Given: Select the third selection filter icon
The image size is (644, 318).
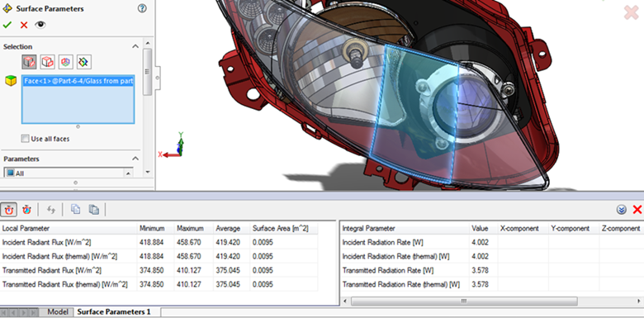Looking at the screenshot, I should tap(66, 62).
